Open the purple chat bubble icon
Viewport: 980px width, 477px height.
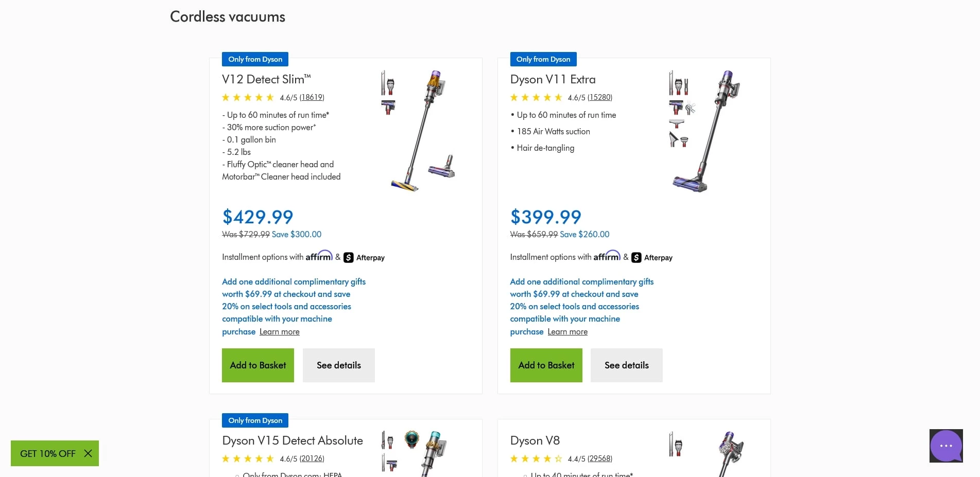(x=945, y=446)
